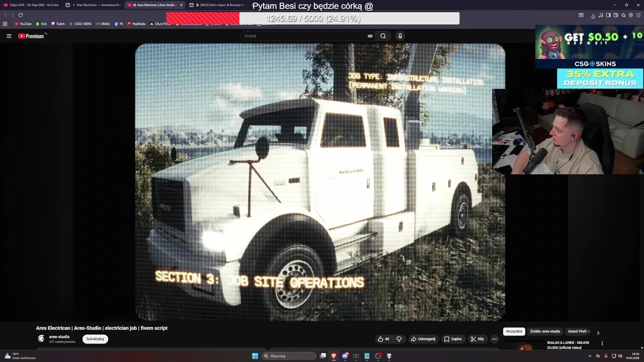Toggle browser sidebar panel icon

pyautogui.click(x=608, y=15)
